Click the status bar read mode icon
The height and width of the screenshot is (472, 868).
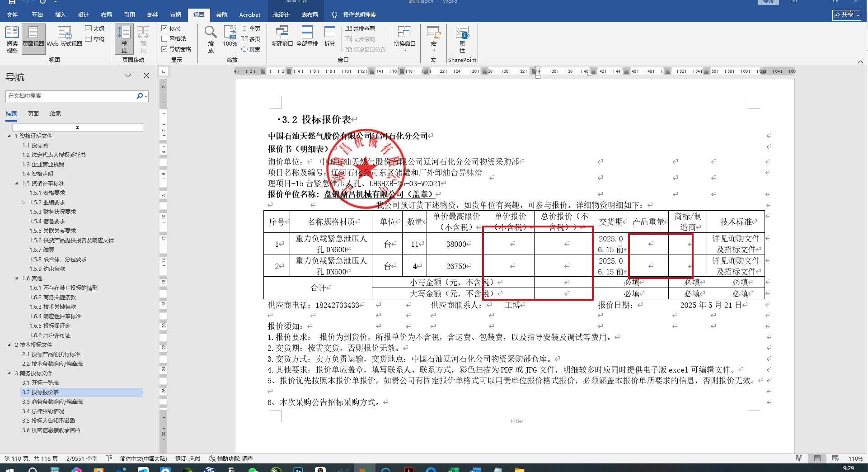click(x=799, y=458)
